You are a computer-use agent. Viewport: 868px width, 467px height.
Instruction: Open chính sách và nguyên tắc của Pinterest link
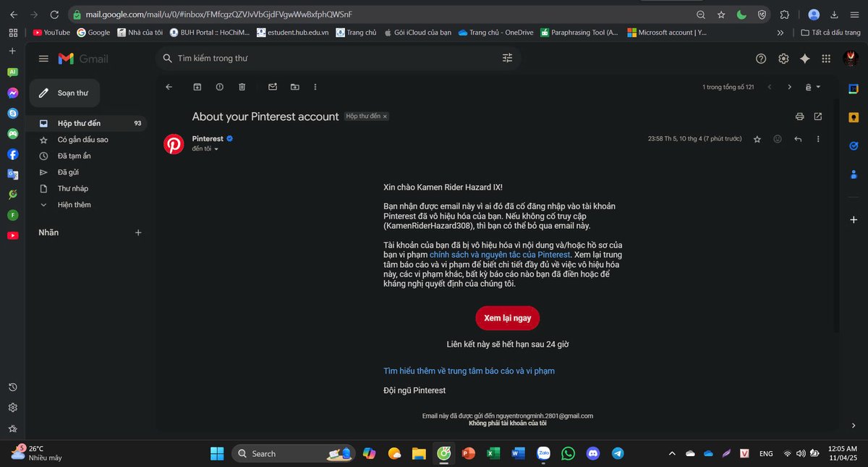[x=500, y=255]
